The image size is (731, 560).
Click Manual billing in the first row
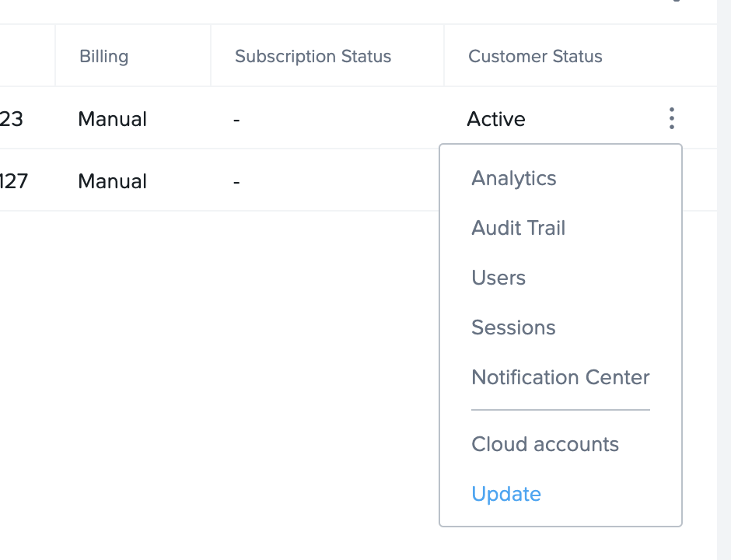pyautogui.click(x=112, y=119)
